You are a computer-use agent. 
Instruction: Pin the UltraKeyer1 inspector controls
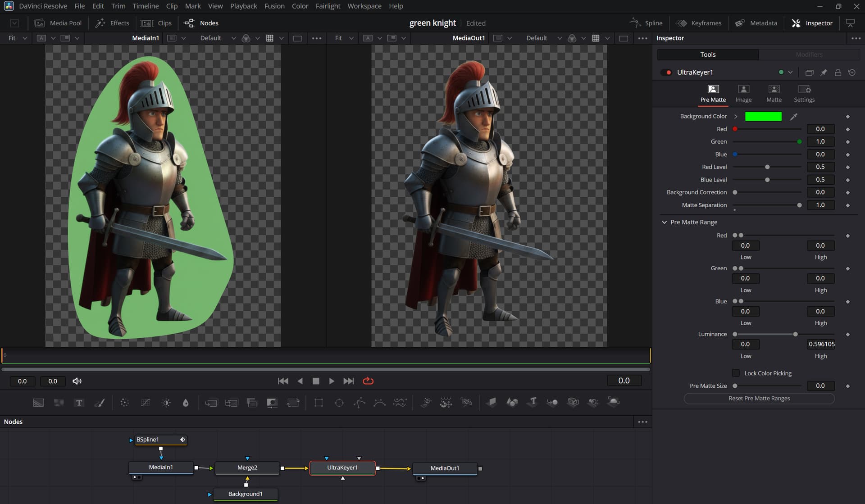tap(824, 73)
